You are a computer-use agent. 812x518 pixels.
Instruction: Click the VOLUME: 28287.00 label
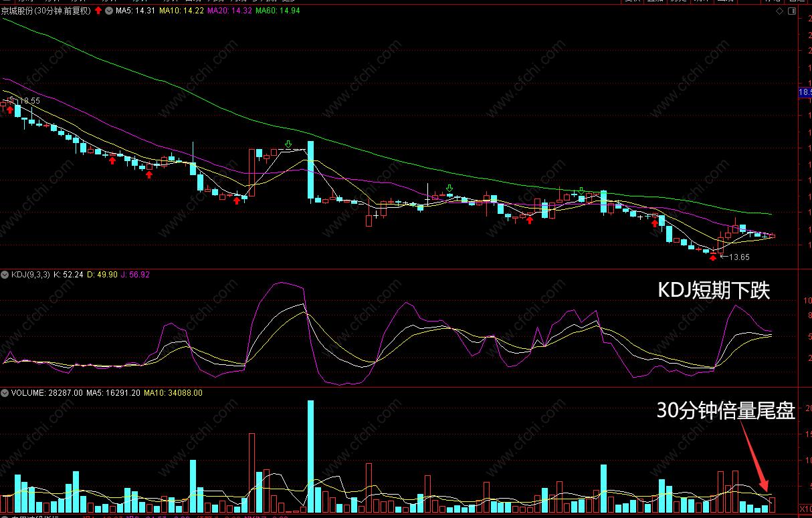[47, 393]
